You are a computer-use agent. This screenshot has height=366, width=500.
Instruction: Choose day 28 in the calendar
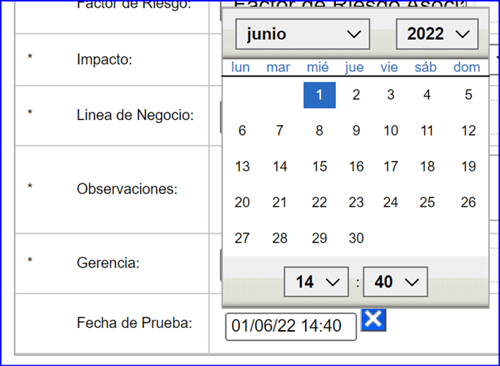pyautogui.click(x=279, y=238)
